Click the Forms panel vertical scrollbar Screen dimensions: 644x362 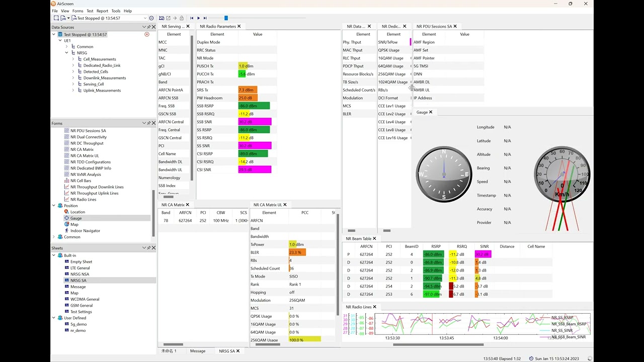point(153,213)
